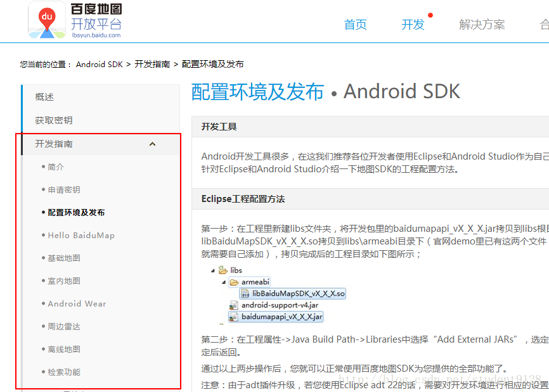Select the armeabi folder icon
This screenshot has height=392, width=549.
[x=233, y=282]
